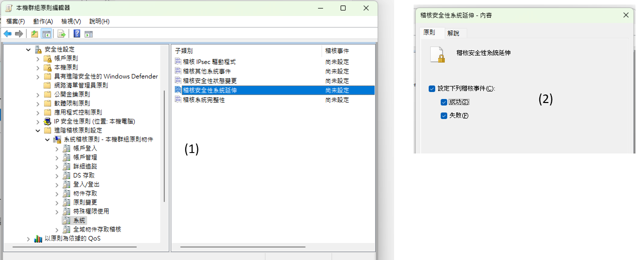The image size is (644, 260).
Task: Click the policy document icon in properties dialog
Action: click(x=438, y=54)
